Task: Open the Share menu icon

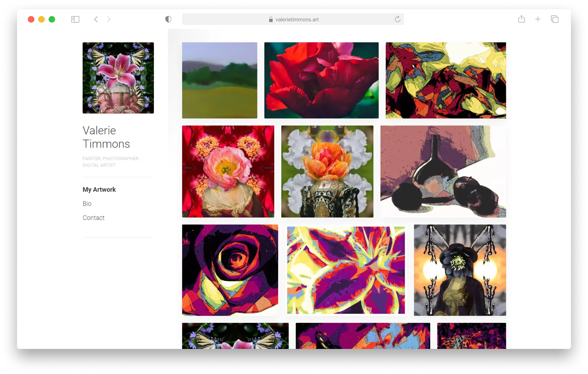Action: [521, 19]
